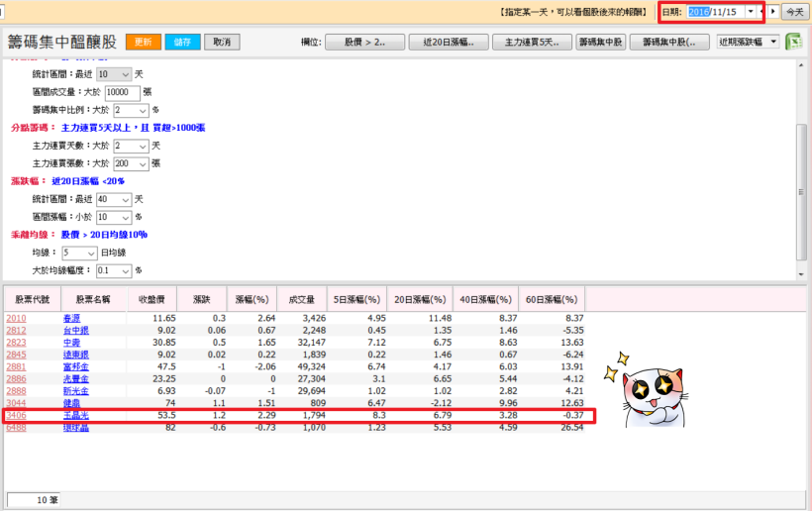The width and height of the screenshot is (812, 511).
Task: Sort by 股票代號 column header
Action: pos(32,299)
